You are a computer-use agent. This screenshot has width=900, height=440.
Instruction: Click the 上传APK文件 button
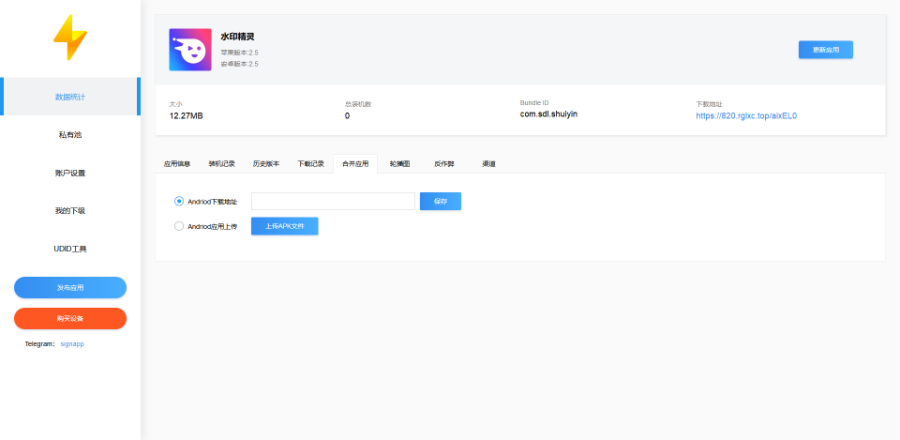(284, 226)
